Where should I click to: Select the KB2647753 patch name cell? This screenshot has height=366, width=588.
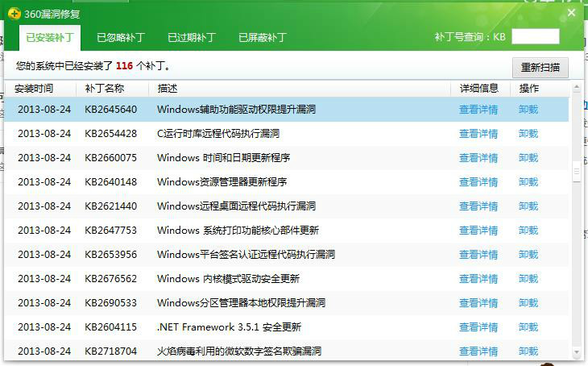pos(110,230)
